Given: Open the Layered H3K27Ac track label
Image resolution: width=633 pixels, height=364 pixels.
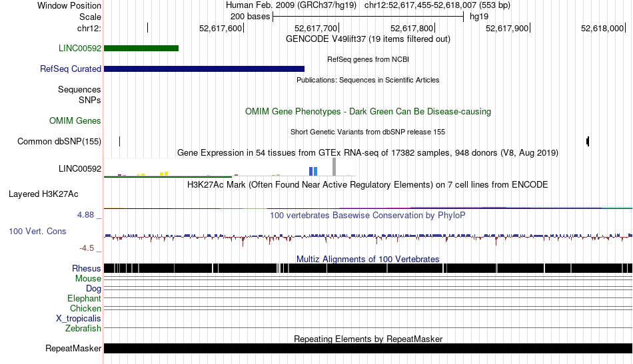Looking at the screenshot, I should [43, 194].
